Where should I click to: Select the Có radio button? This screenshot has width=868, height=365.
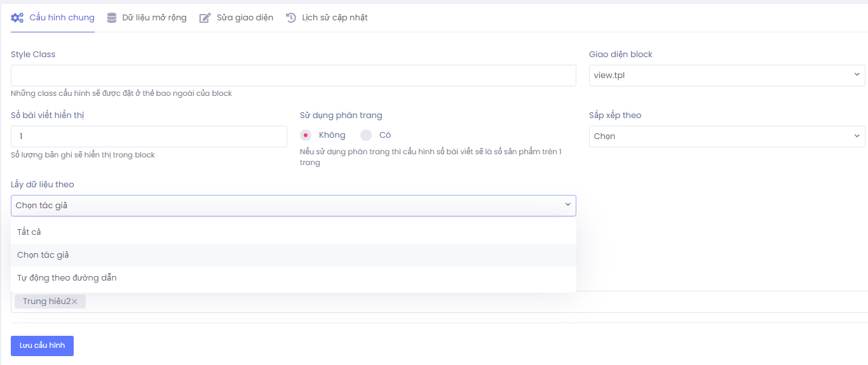coord(366,135)
